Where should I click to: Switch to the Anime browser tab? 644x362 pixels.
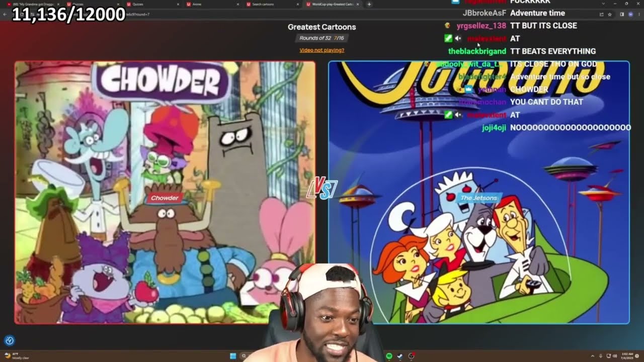211,4
